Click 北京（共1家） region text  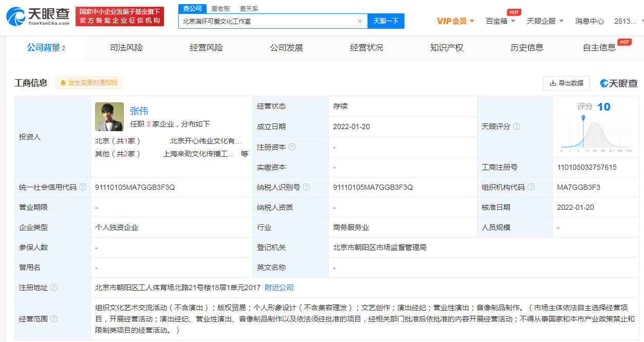[x=118, y=141]
